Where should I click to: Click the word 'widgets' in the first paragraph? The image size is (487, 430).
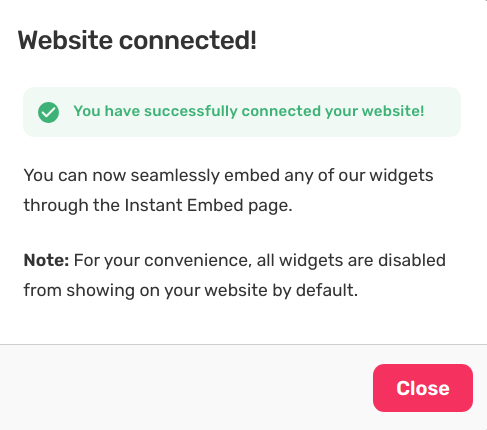[x=401, y=176]
